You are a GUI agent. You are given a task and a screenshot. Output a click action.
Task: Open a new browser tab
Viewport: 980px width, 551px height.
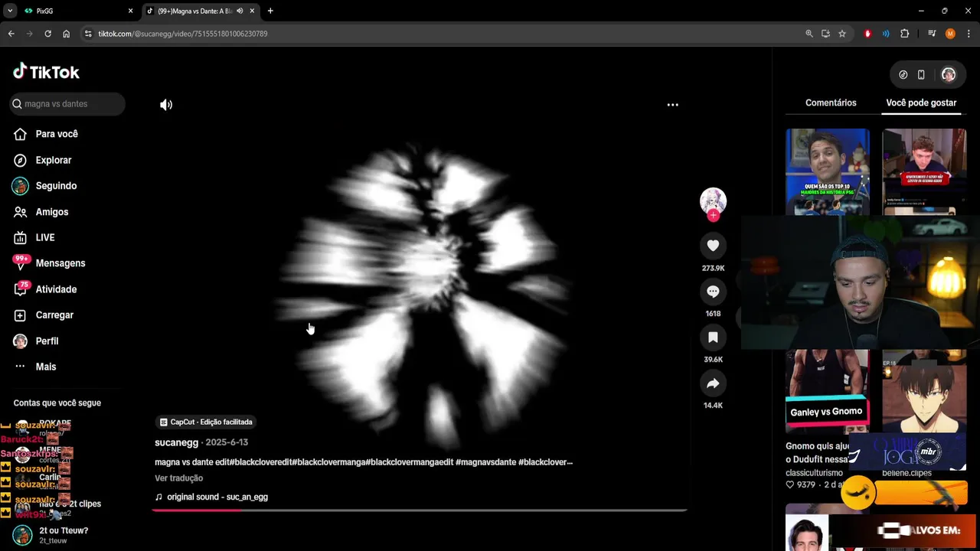point(270,11)
